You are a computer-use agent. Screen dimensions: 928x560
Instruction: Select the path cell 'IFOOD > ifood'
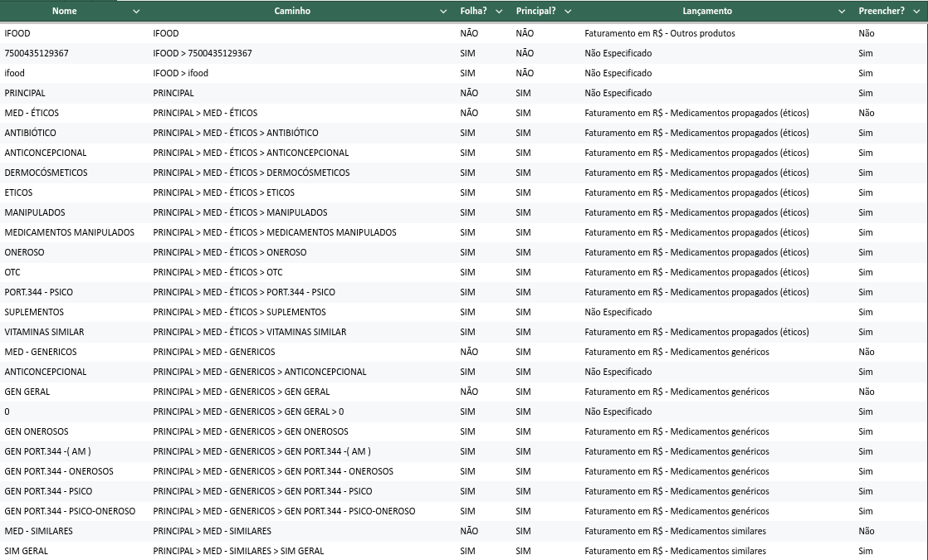(x=181, y=73)
